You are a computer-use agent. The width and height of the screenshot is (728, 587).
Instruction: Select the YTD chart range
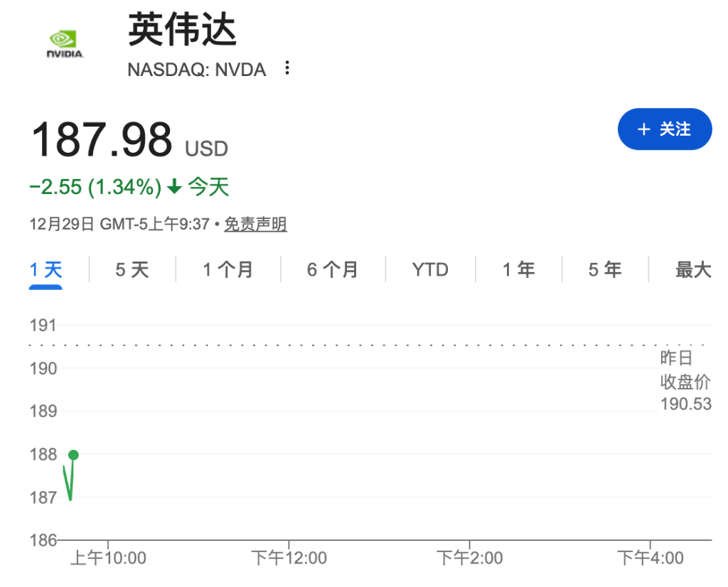tap(430, 270)
